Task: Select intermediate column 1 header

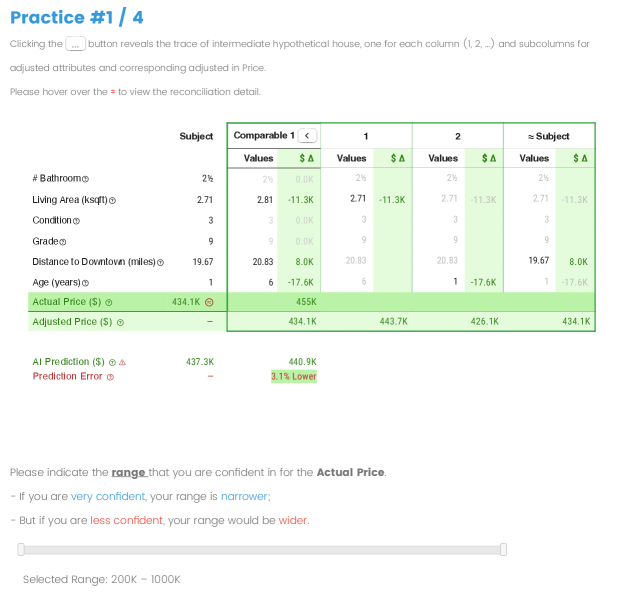Action: click(366, 136)
